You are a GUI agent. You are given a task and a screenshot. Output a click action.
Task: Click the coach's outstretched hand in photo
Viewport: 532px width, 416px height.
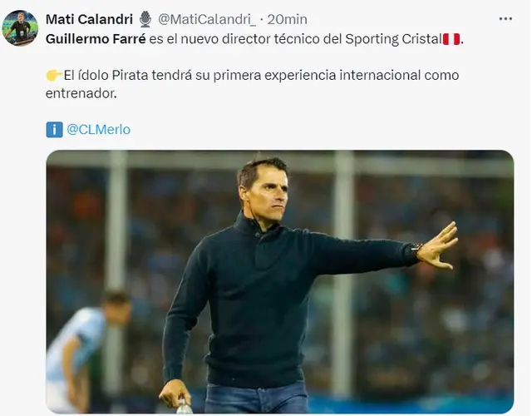tap(438, 245)
